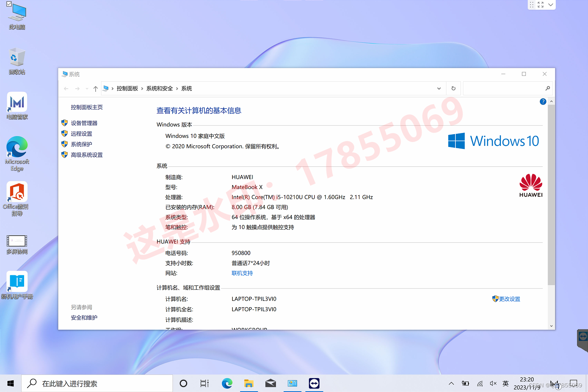Click the vertical scrollbar thumb
The image size is (588, 392).
pyautogui.click(x=551, y=195)
